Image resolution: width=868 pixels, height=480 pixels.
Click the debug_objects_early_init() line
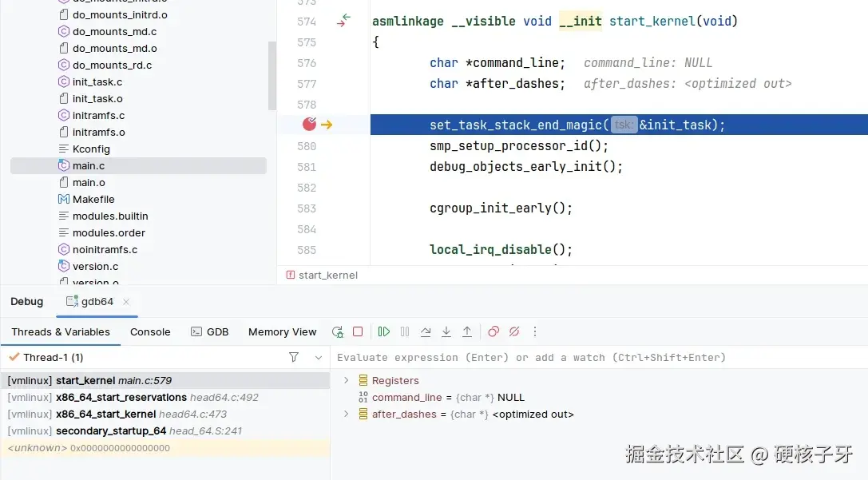pos(526,167)
